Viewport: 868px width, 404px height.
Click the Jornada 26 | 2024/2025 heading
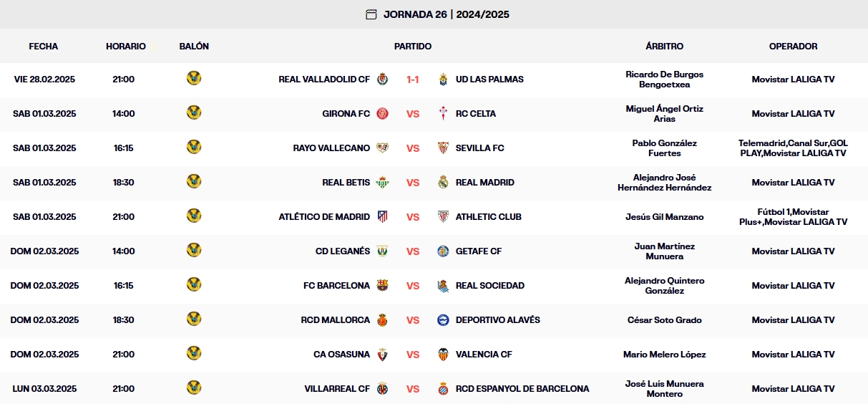point(446,14)
